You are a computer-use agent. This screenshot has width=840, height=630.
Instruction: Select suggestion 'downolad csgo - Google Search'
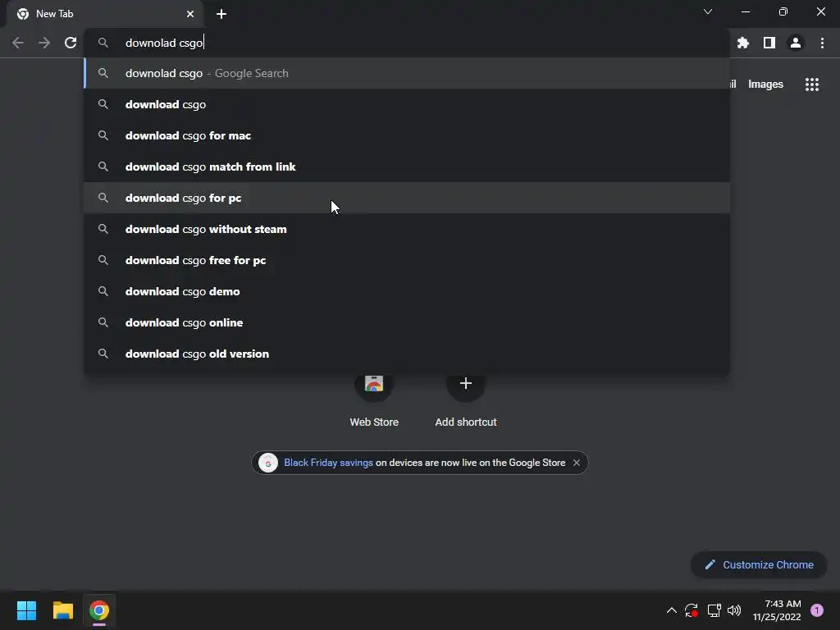[407, 73]
